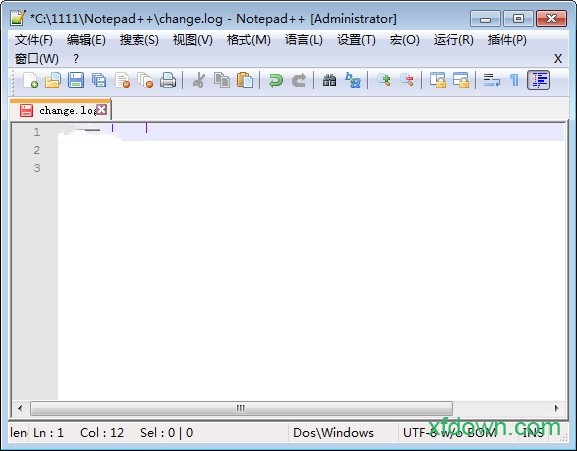
Task: Expand the 语言(L) menu
Action: pos(304,40)
